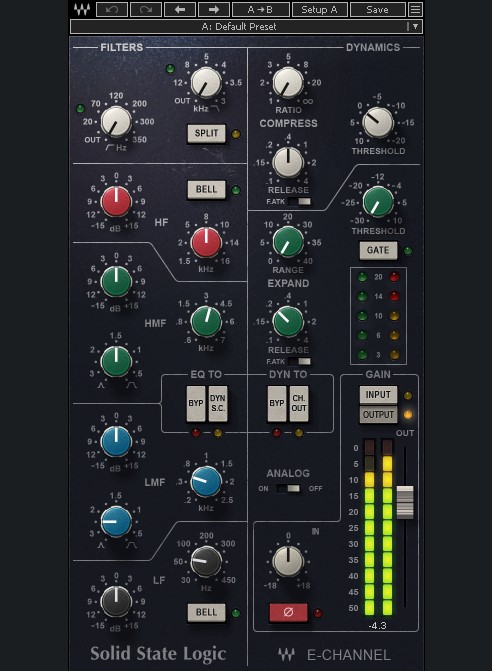
Task: Click the HF frequency red knob
Action: (x=206, y=242)
